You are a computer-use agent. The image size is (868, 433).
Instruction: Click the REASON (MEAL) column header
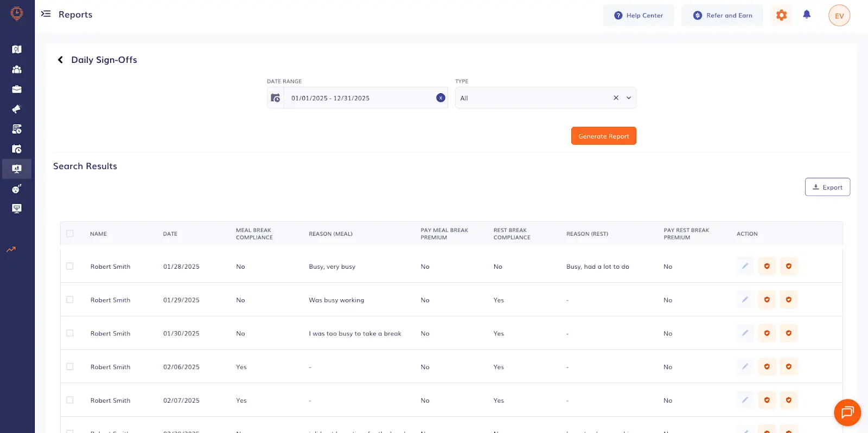[x=331, y=234]
